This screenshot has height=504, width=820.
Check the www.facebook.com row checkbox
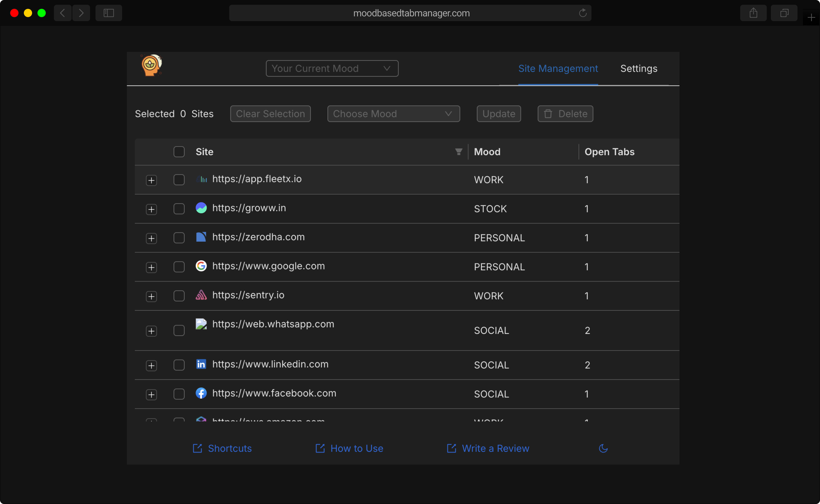click(x=179, y=394)
